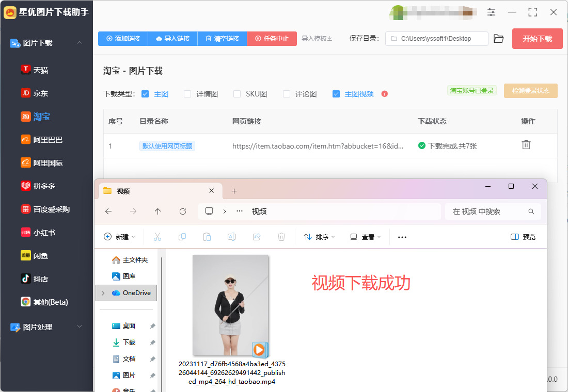Go up one folder level in Explorer
Viewport: 568px width, 392px height.
point(157,211)
